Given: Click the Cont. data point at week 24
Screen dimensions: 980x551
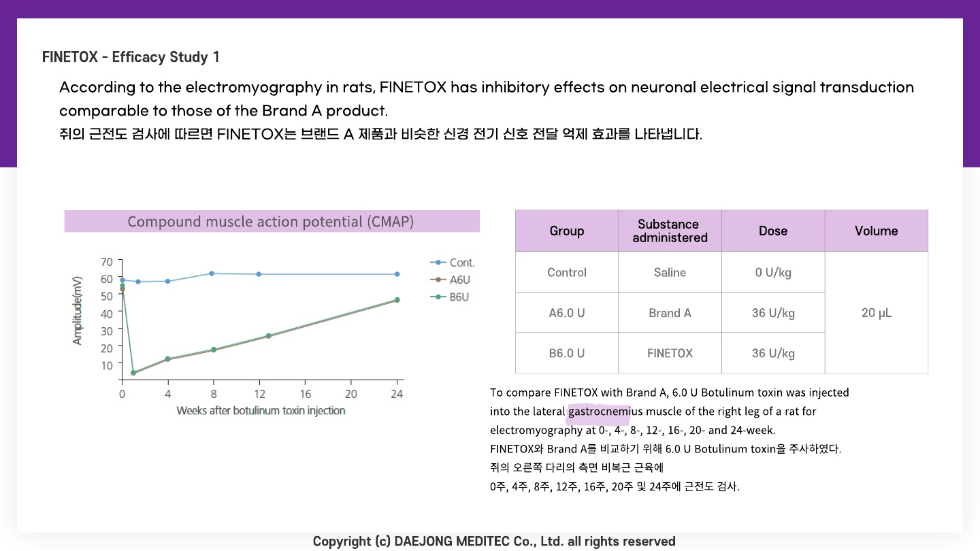Looking at the screenshot, I should coord(397,274).
